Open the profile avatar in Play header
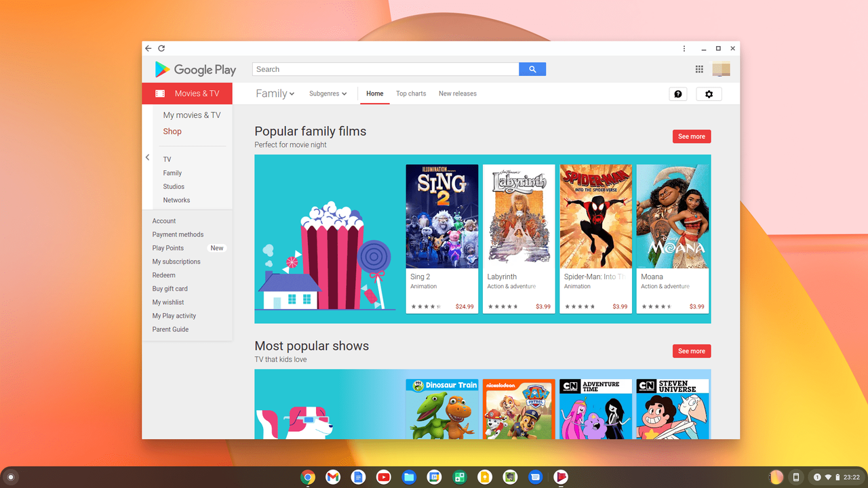 click(721, 69)
